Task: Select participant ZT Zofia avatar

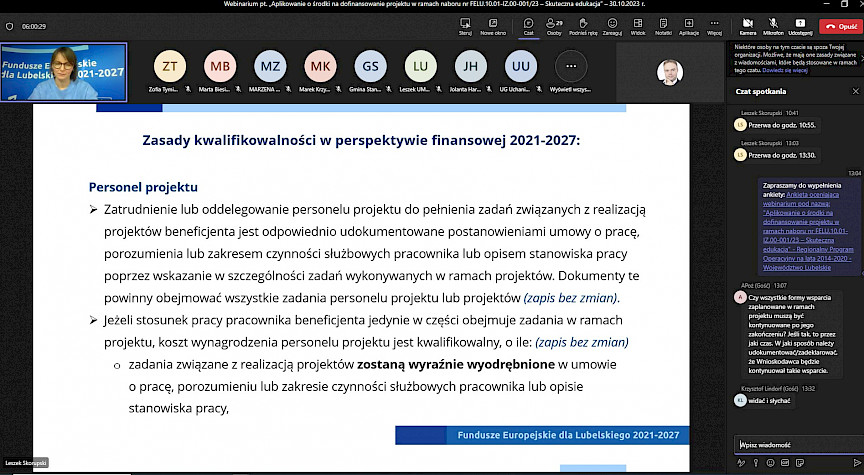Action: point(170,67)
